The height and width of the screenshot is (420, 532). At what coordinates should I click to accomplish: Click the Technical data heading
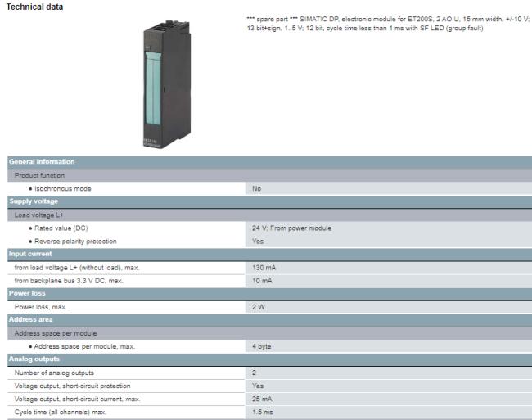pos(35,7)
